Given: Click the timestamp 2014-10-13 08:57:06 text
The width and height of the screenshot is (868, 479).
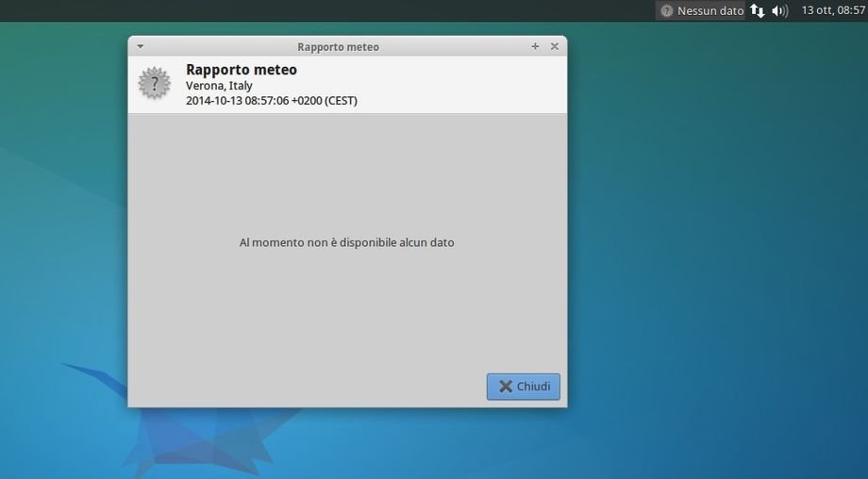Looking at the screenshot, I should 272,101.
